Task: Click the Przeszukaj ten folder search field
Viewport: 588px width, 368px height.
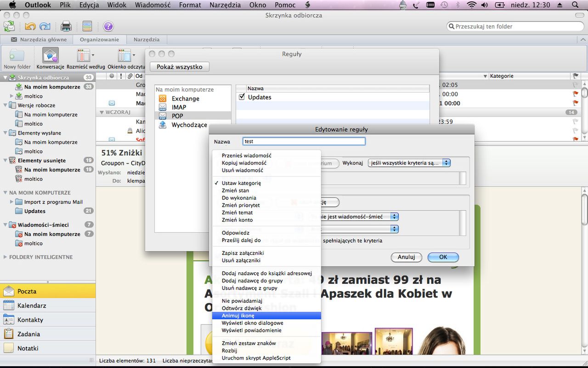Action: [x=515, y=26]
